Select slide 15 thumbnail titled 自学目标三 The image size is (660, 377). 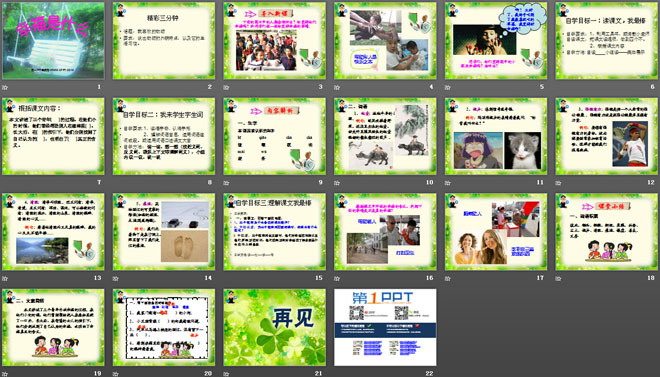274,232
